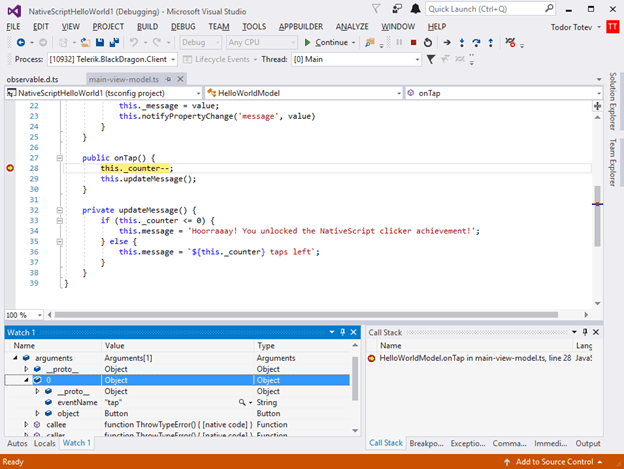
Task: Stop debugging with the red square icon
Action: [413, 42]
